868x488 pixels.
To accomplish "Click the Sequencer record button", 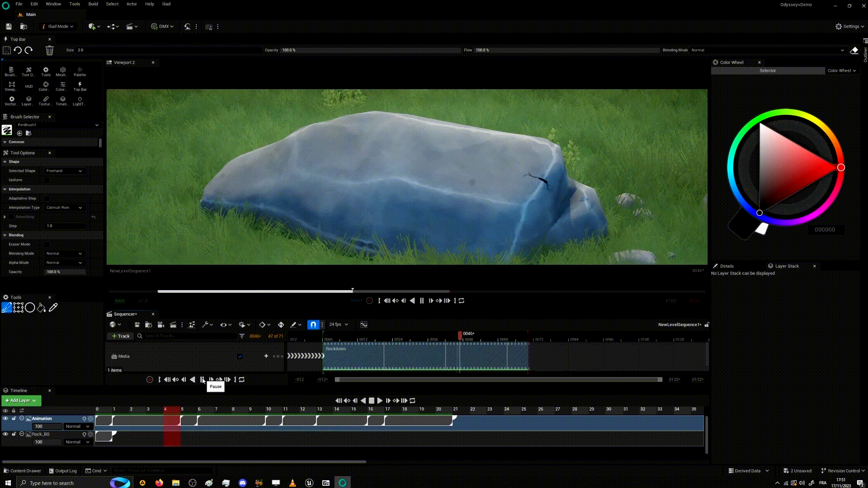I will [150, 380].
